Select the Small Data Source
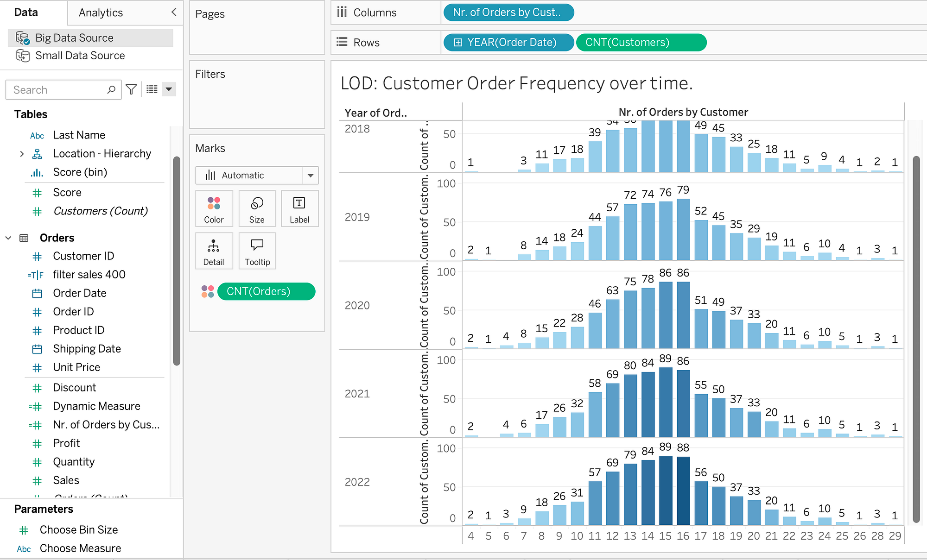 coord(80,56)
